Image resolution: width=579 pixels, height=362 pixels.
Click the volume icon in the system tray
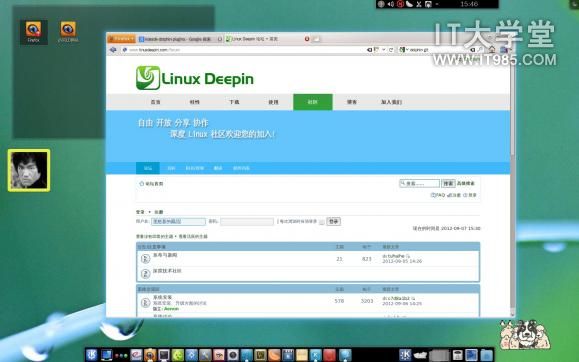coord(391,4)
